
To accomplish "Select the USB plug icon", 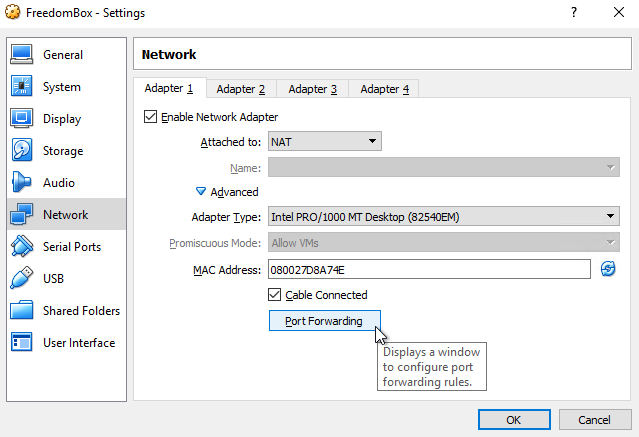I will [x=22, y=278].
